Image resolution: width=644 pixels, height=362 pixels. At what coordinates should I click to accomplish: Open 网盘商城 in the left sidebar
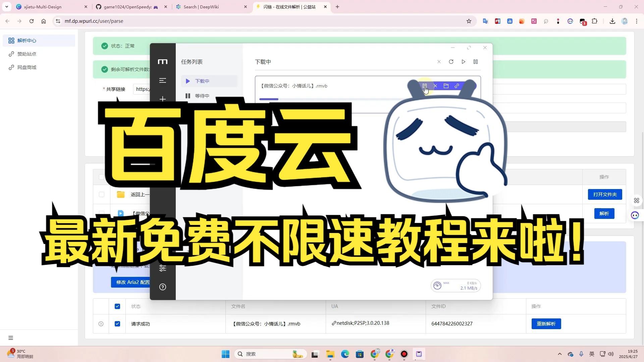(x=39, y=67)
